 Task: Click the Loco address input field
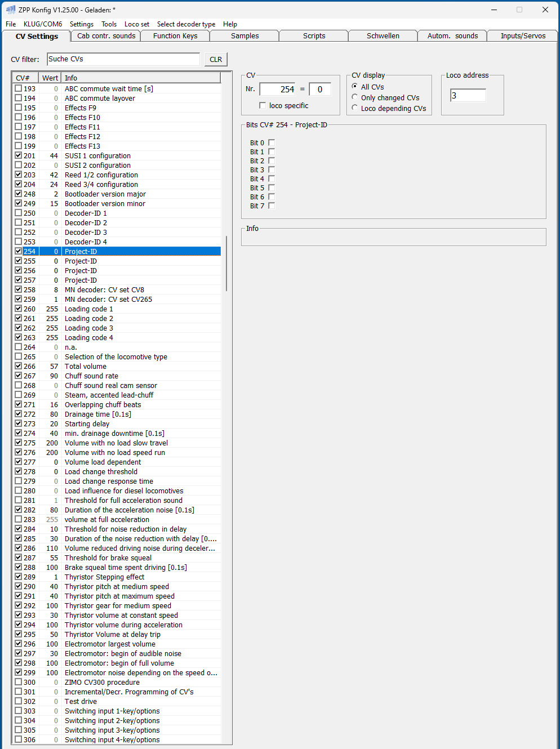click(468, 95)
